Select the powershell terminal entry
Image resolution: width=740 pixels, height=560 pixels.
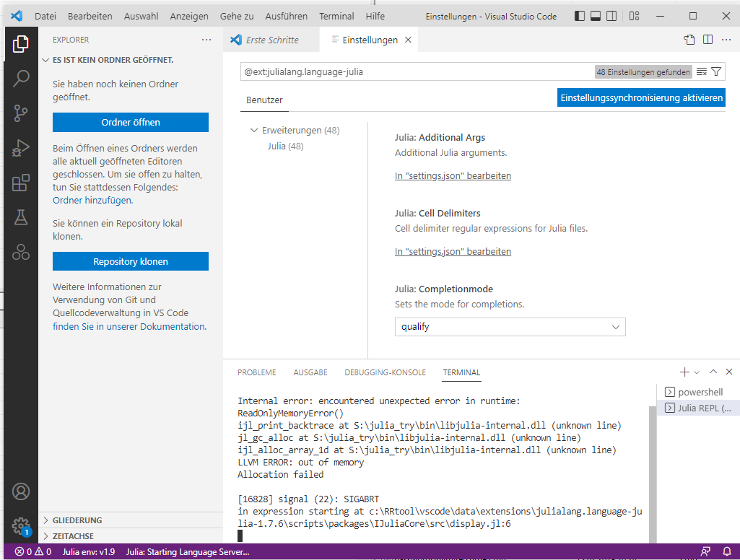tap(697, 392)
